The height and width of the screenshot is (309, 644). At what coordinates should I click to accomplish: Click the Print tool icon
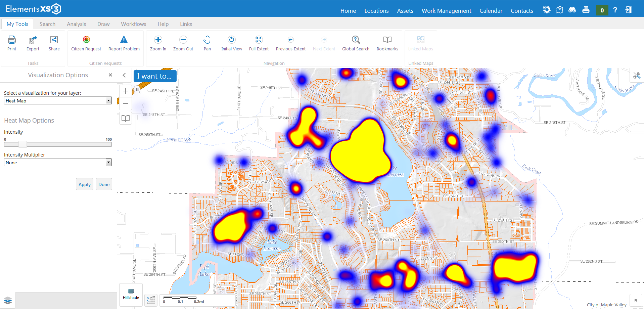pyautogui.click(x=12, y=40)
